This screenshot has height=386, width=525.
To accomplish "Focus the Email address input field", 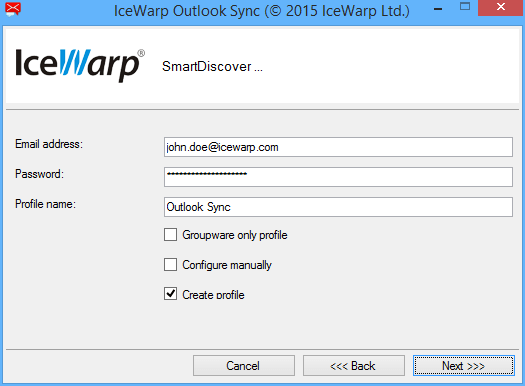I will (x=338, y=147).
